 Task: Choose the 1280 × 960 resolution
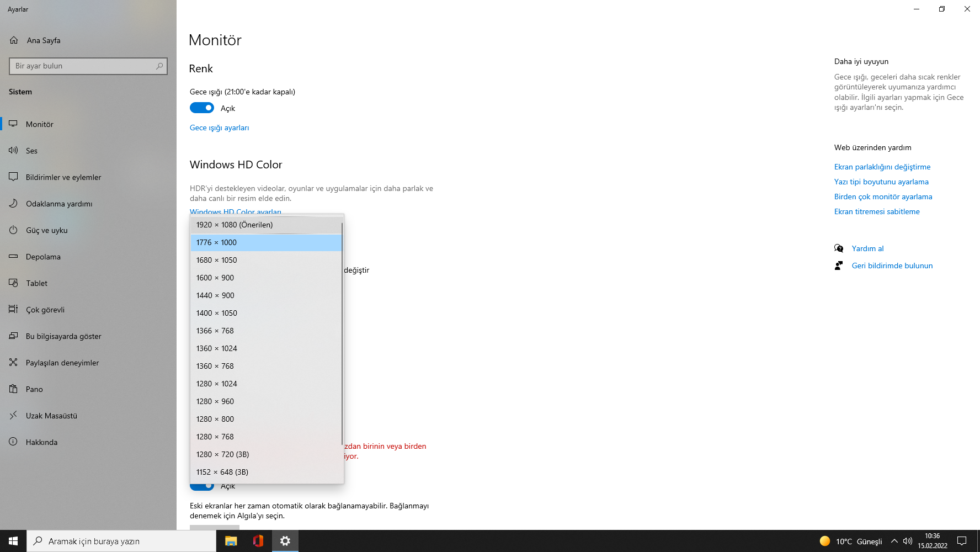pyautogui.click(x=267, y=401)
